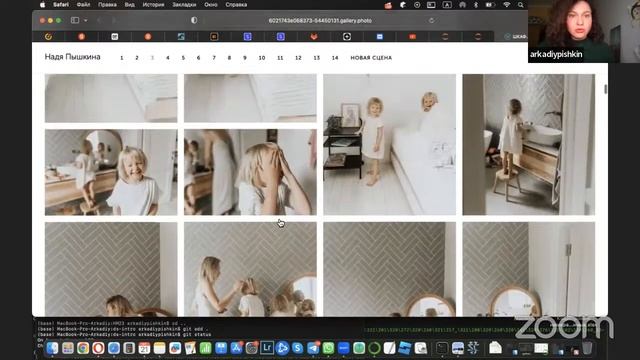The width and height of the screenshot is (640, 360).
Task: Open the Закладки menu
Action: (x=184, y=5)
